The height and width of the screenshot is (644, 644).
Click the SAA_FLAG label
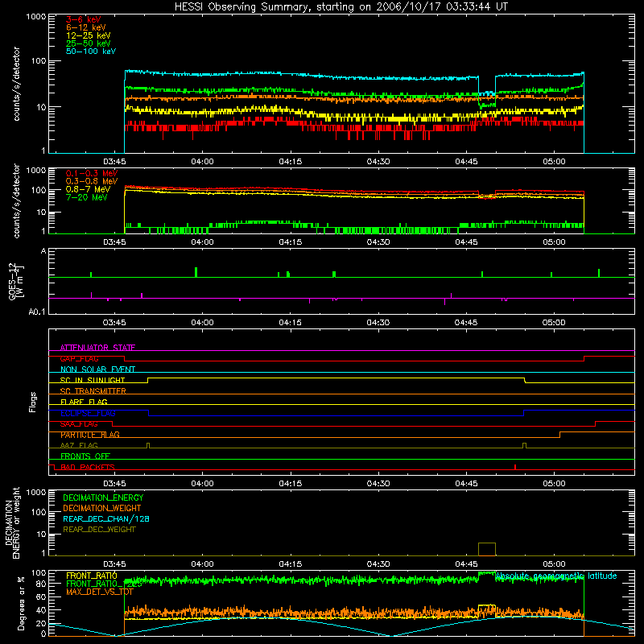[79, 424]
